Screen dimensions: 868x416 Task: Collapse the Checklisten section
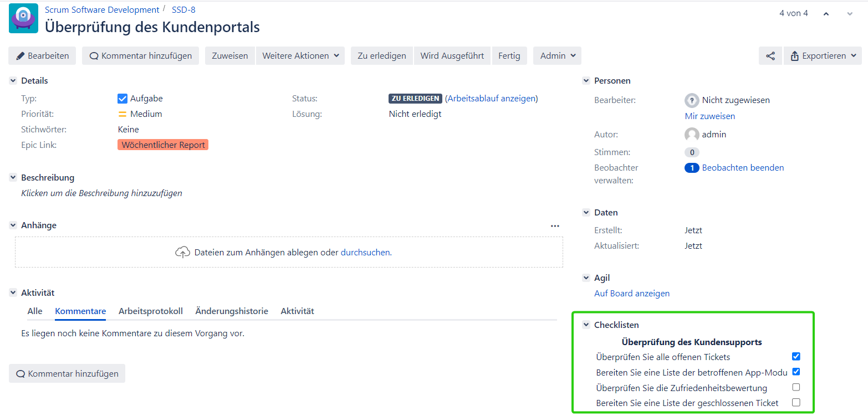point(586,325)
